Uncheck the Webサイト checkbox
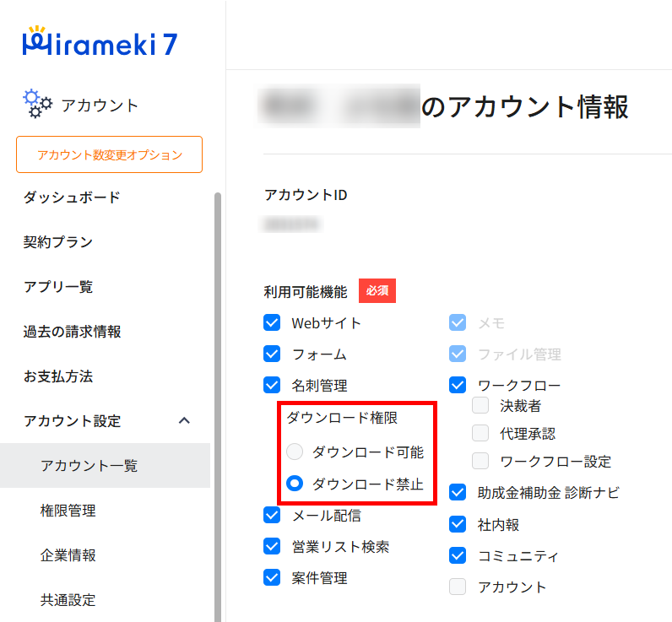The width and height of the screenshot is (672, 622). click(x=272, y=322)
